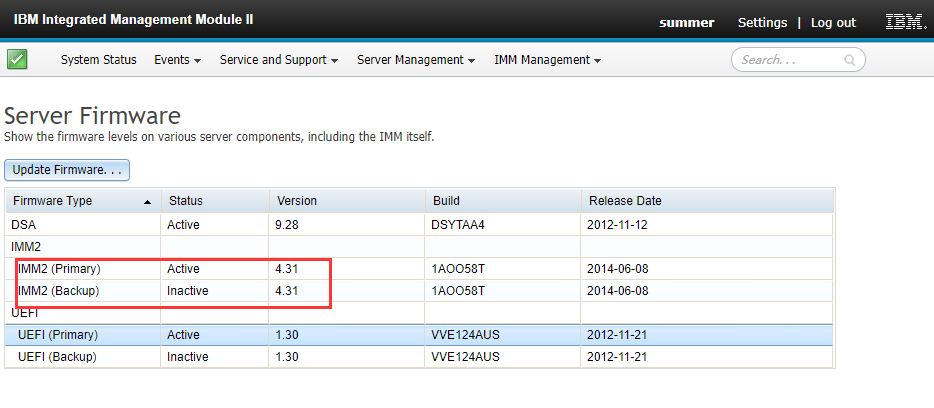
Task: Sort by Build column header
Action: click(x=503, y=201)
